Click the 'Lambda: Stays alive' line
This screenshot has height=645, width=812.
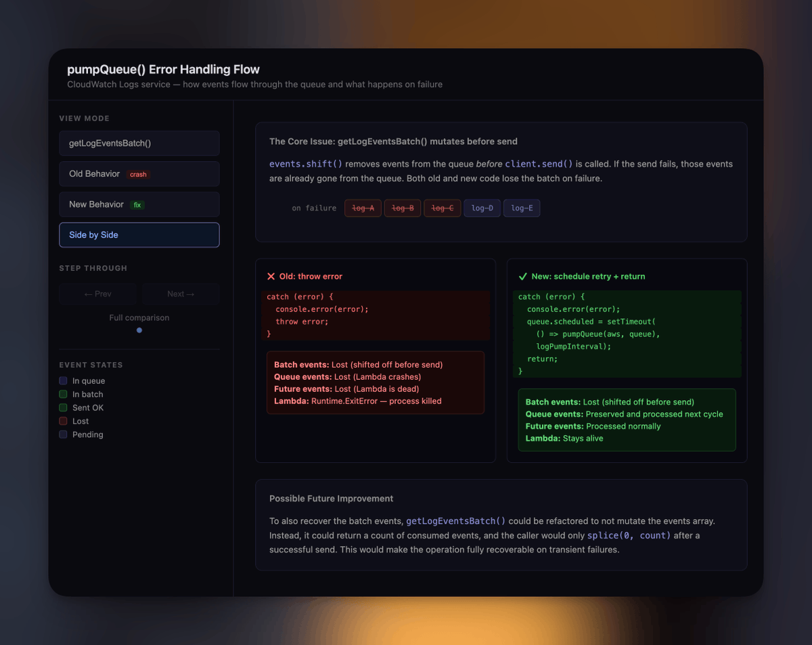(564, 439)
